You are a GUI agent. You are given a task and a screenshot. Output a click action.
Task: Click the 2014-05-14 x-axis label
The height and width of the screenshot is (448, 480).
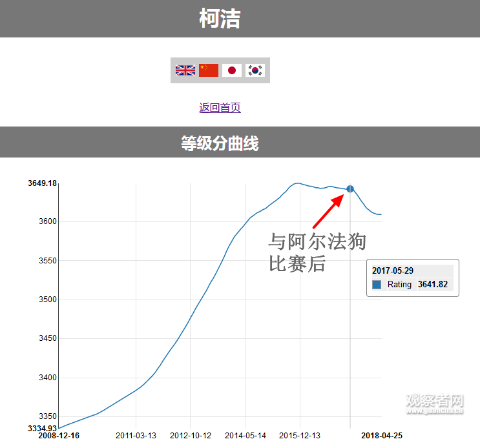pyautogui.click(x=245, y=436)
